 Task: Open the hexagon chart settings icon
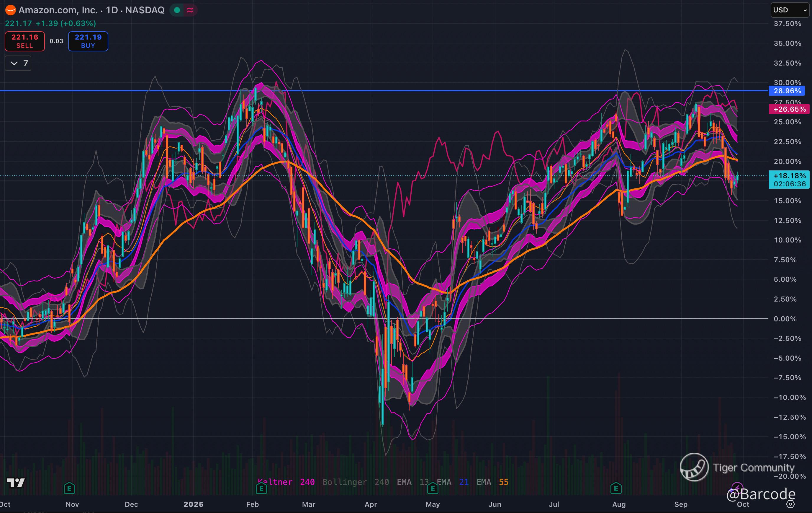pyautogui.click(x=790, y=504)
